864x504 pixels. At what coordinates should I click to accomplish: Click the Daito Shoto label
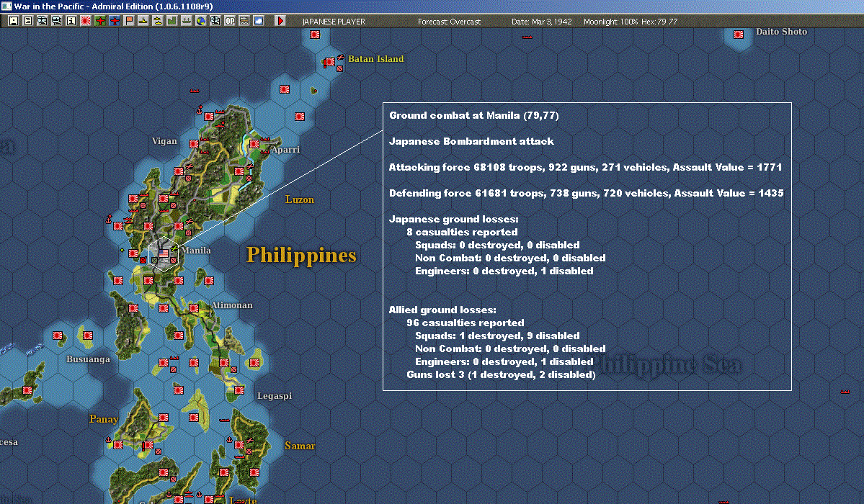tap(781, 32)
